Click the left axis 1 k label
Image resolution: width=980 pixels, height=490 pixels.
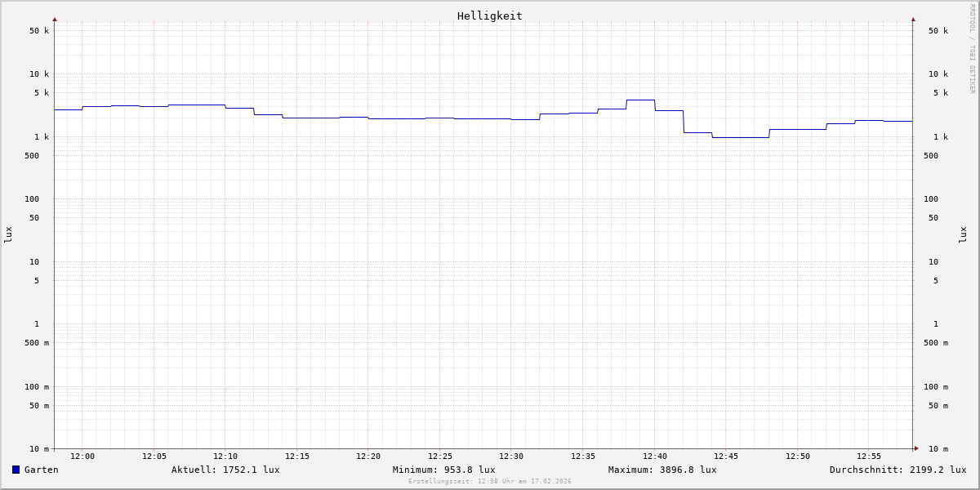coord(42,137)
